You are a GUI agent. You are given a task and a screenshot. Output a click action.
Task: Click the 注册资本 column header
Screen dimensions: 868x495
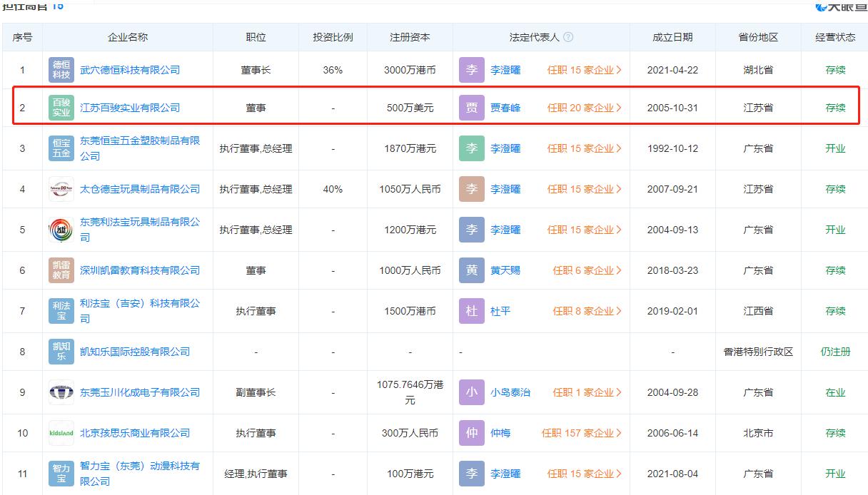(x=410, y=37)
